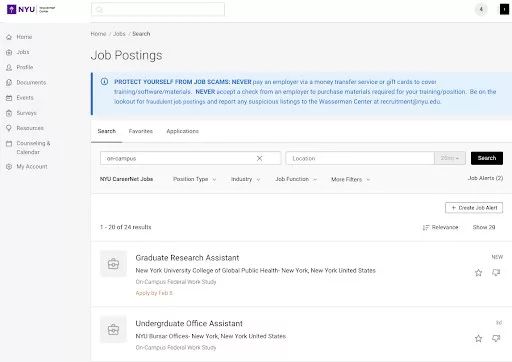Click Jobs breadcrumb link

tap(119, 34)
